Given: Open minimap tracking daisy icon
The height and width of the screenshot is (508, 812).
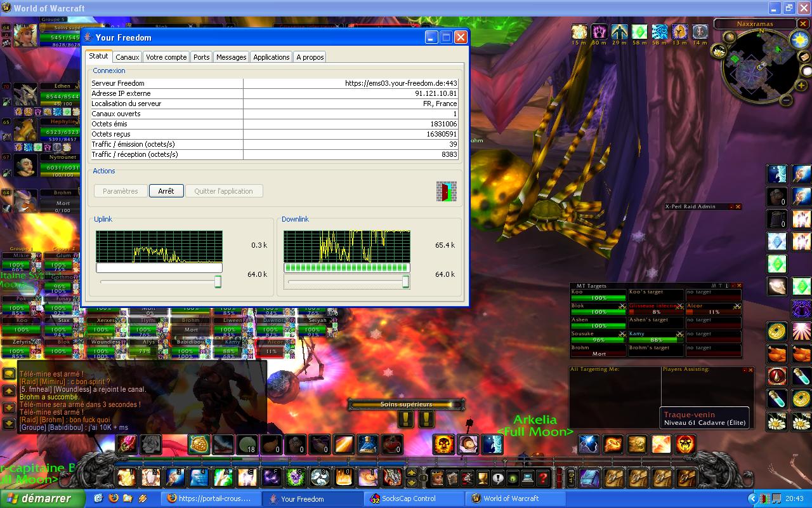Looking at the screenshot, I should click(x=719, y=51).
